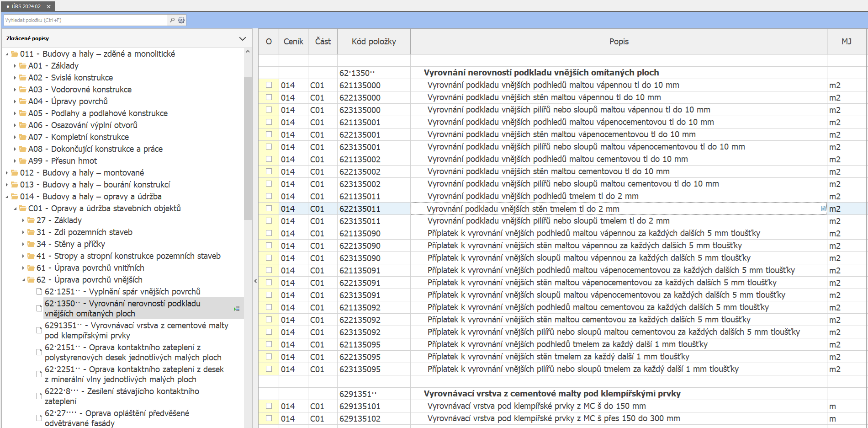Switch to the ÚRS 2024 02 tab
Viewport: 868px width, 428px height.
[26, 6]
